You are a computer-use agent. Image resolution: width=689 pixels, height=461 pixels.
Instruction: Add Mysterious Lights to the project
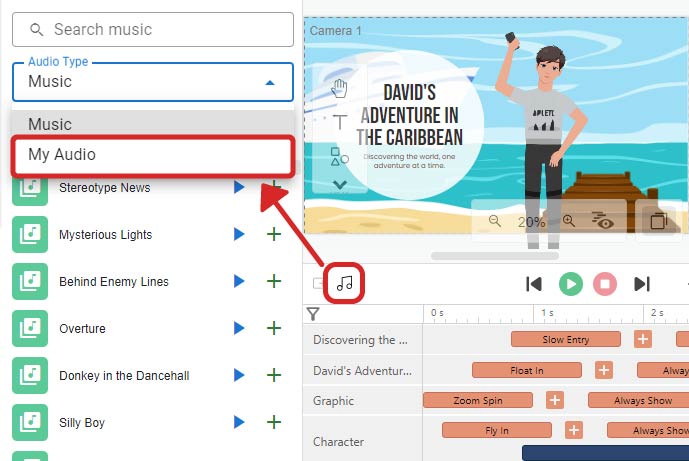coord(274,234)
